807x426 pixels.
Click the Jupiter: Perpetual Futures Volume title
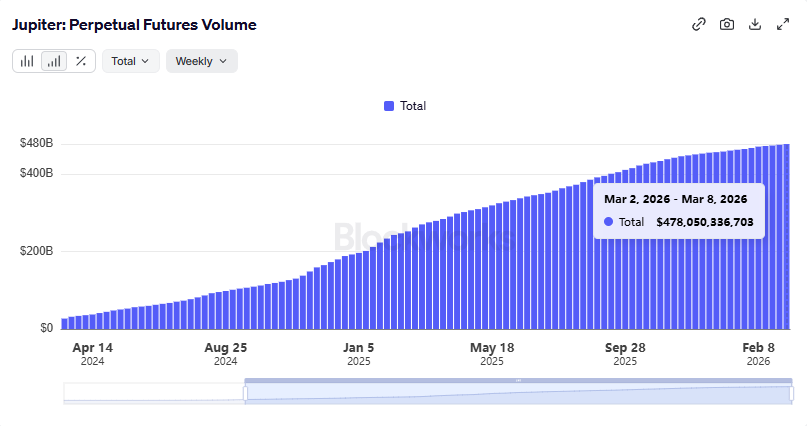[134, 25]
